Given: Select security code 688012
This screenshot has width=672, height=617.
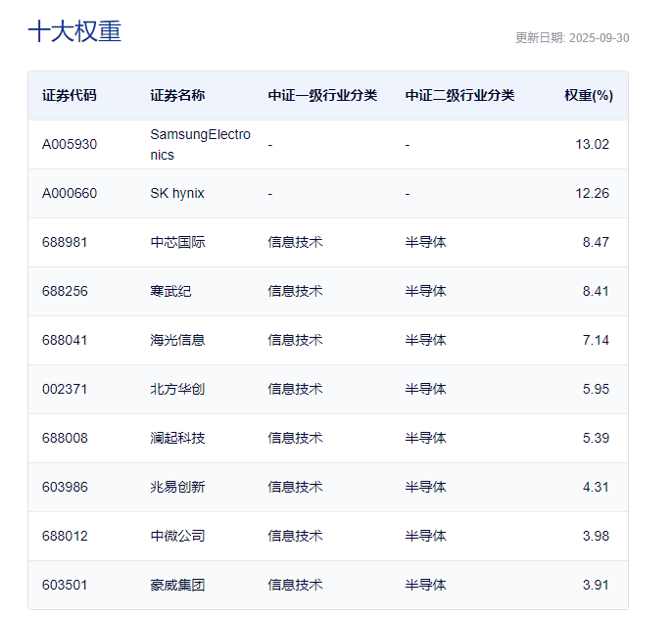Looking at the screenshot, I should coord(65,536).
